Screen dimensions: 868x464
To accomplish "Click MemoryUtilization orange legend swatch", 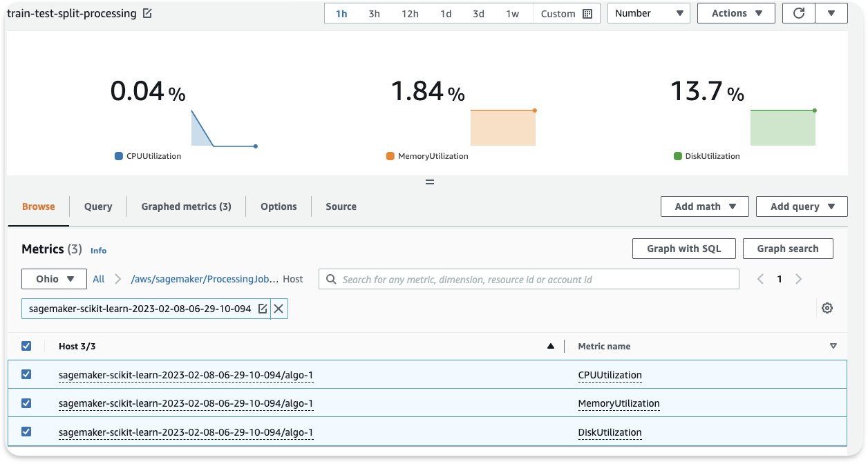I will [390, 156].
